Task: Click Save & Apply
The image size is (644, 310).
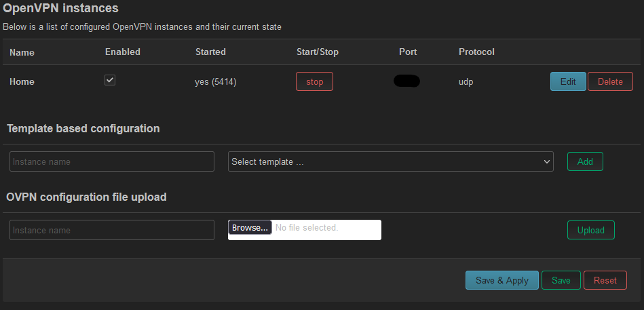Action: click(x=502, y=280)
